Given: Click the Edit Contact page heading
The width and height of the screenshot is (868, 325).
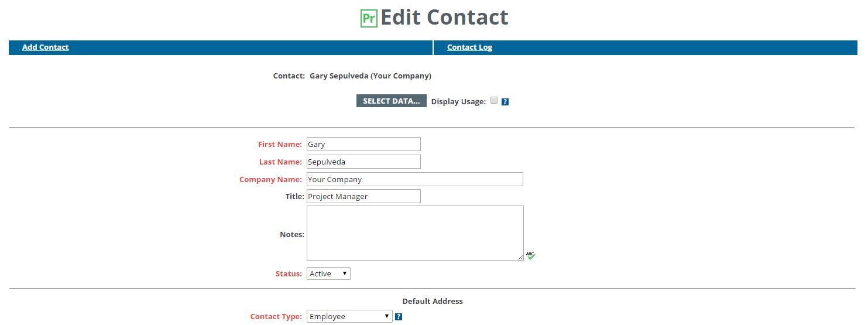Looking at the screenshot, I should click(x=444, y=18).
